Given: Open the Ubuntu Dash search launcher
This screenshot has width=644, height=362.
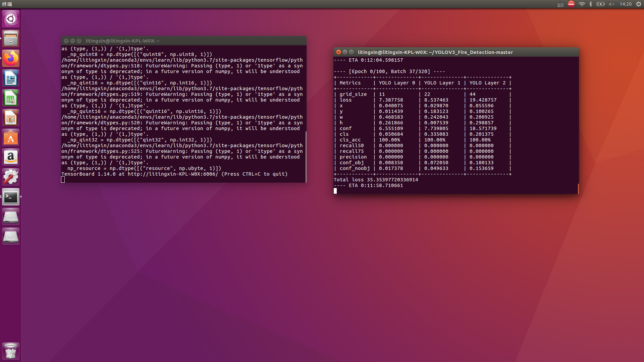Looking at the screenshot, I should (x=11, y=19).
